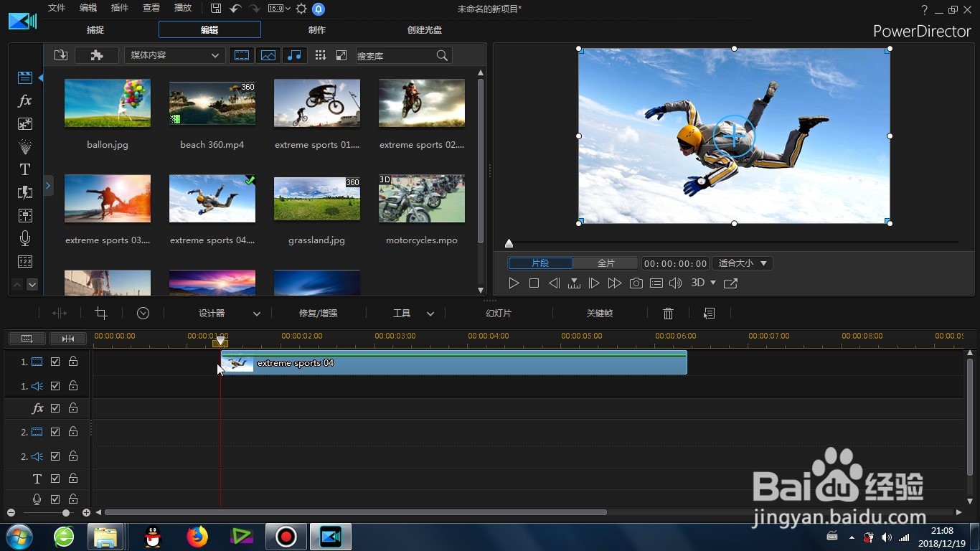Undock the preview window icon
Image resolution: width=980 pixels, height=551 pixels.
click(x=730, y=283)
